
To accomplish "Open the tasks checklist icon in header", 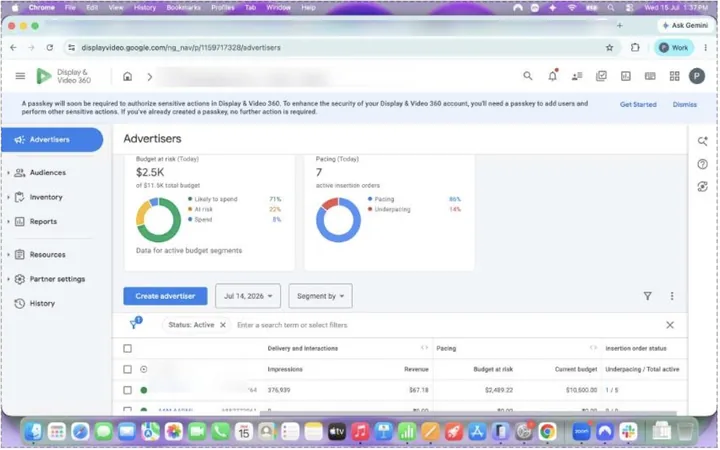I will (x=602, y=76).
